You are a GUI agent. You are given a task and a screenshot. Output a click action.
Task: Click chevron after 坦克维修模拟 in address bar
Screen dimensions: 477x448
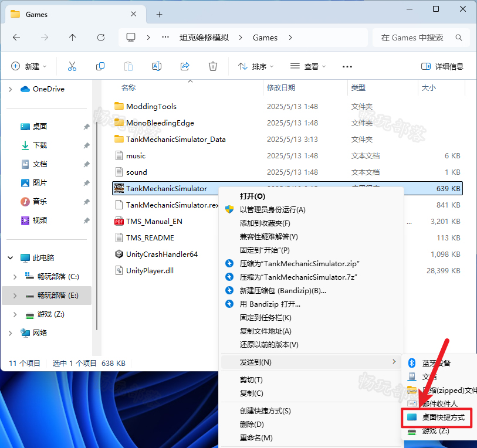(x=241, y=38)
